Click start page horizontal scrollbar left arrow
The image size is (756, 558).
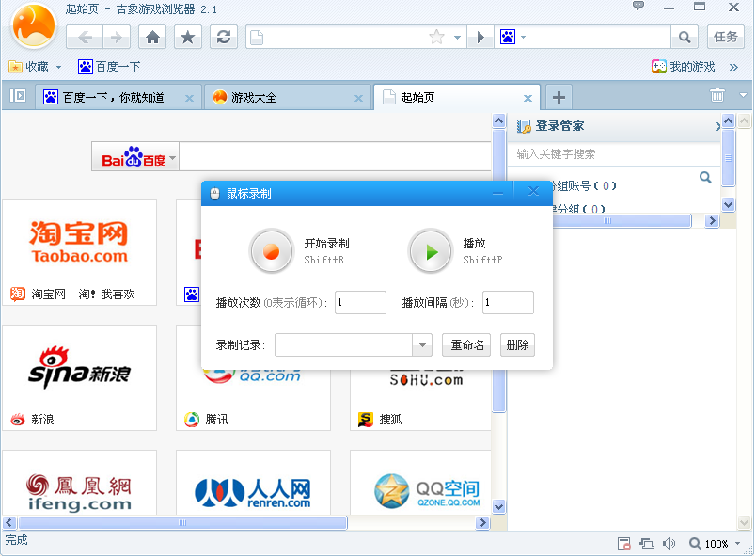point(9,523)
